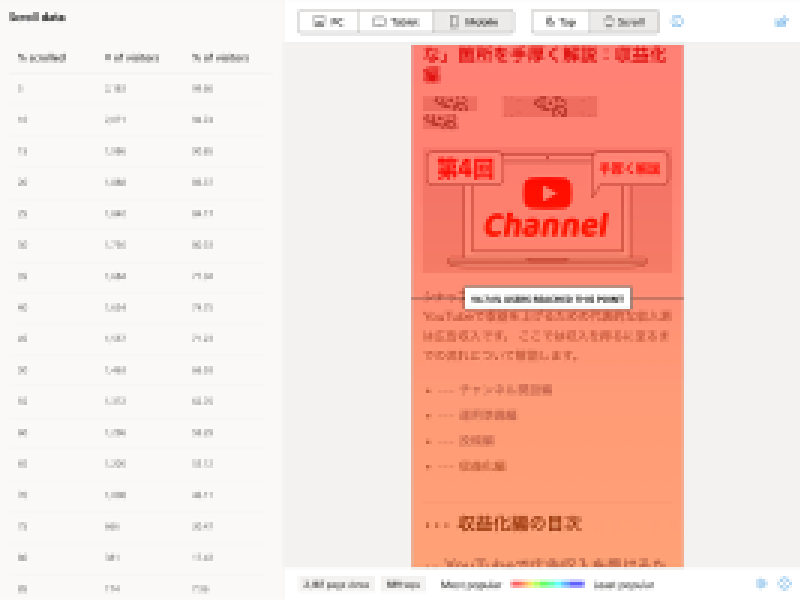Click the '# of visitors' column header
Screen dimensions: 800x600
[132, 58]
